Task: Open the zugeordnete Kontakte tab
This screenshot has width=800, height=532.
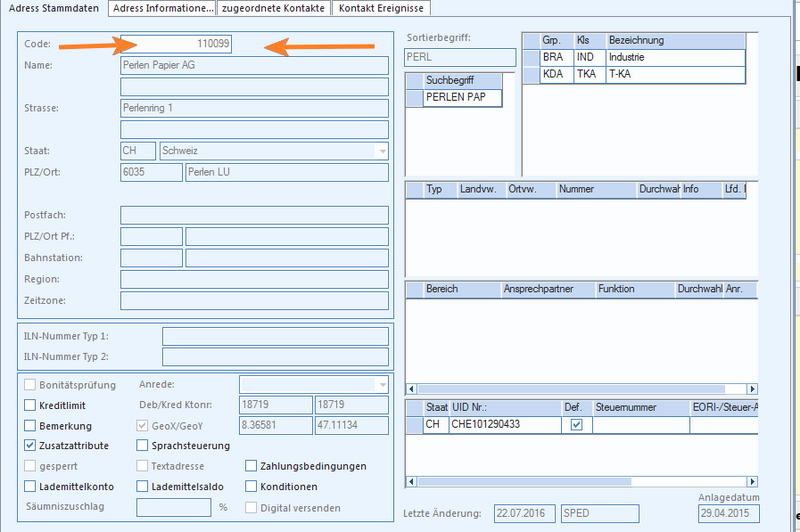Action: click(x=273, y=8)
